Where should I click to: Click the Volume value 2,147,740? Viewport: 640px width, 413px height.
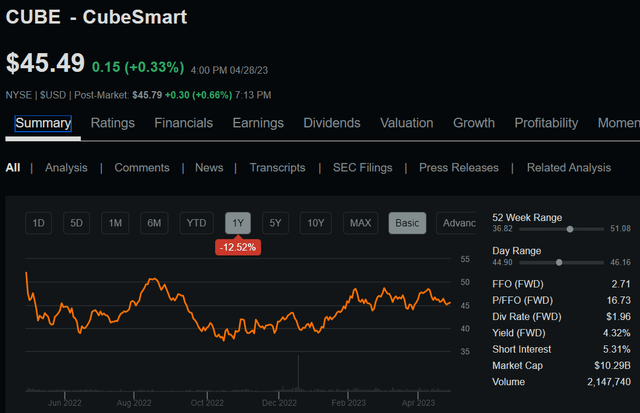pos(609,382)
